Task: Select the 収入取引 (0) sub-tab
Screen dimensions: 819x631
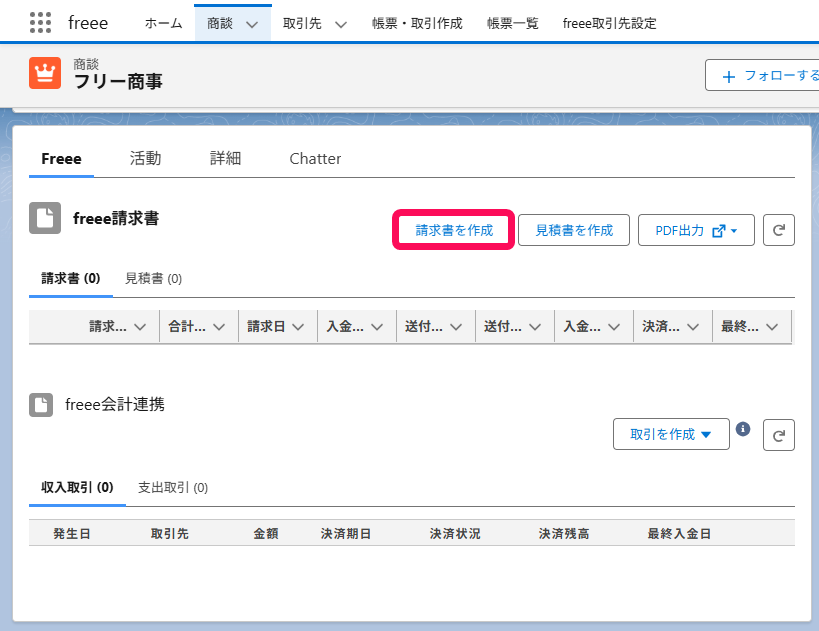Action: coord(77,487)
